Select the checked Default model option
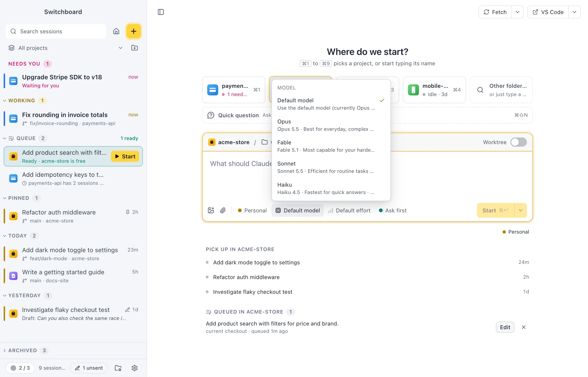588x377 pixels. tap(331, 104)
